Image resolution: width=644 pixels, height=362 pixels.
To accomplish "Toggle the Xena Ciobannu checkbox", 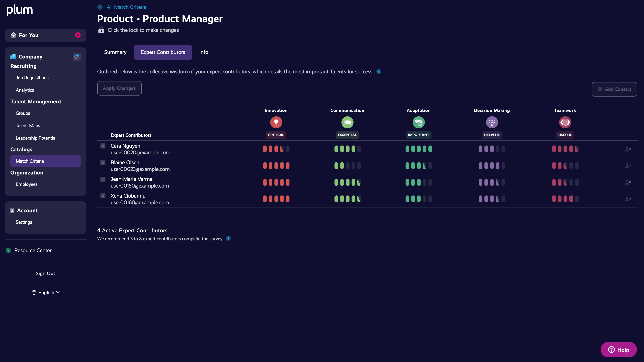I will (x=103, y=196).
